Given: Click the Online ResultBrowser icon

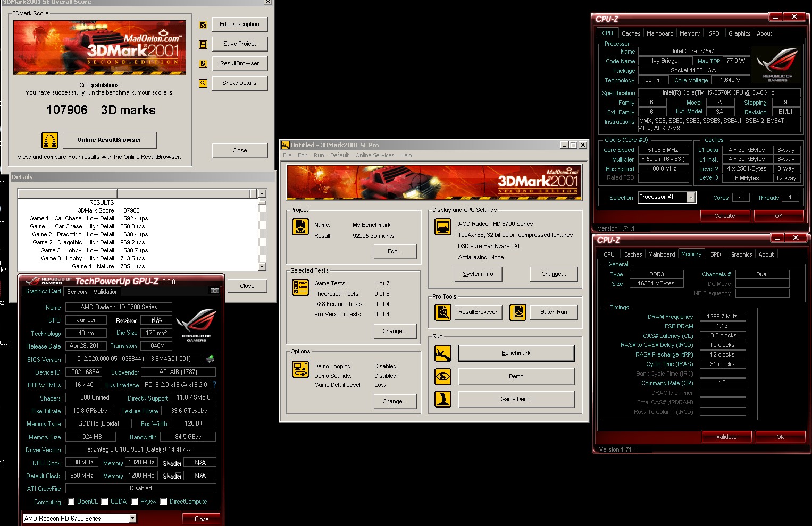Looking at the screenshot, I should [50, 140].
